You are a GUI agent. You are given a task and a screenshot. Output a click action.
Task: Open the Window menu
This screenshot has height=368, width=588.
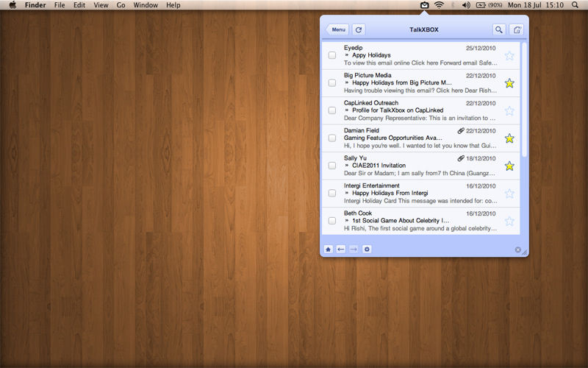point(146,5)
